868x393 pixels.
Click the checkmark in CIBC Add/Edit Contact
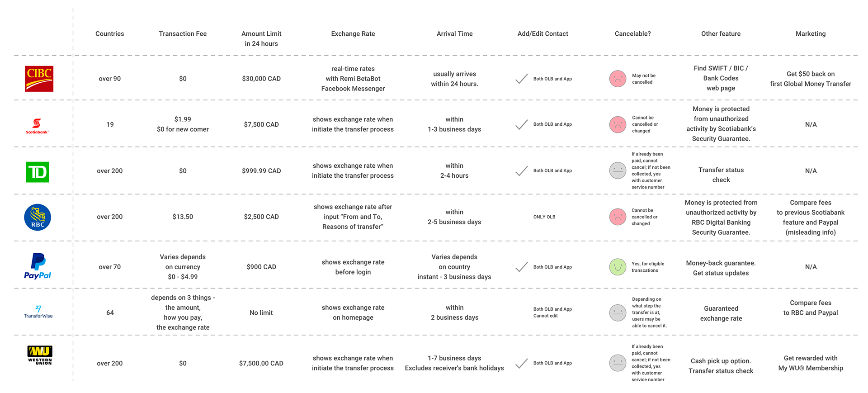coord(522,79)
